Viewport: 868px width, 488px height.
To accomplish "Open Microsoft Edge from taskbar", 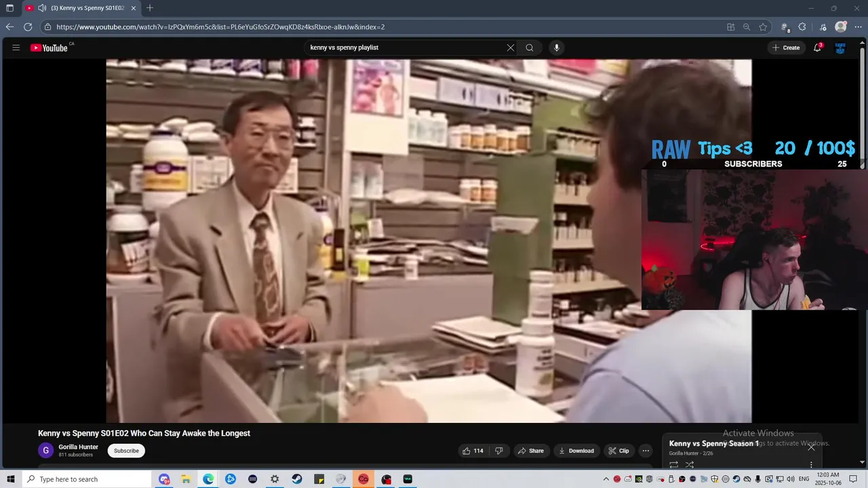I will point(208,479).
